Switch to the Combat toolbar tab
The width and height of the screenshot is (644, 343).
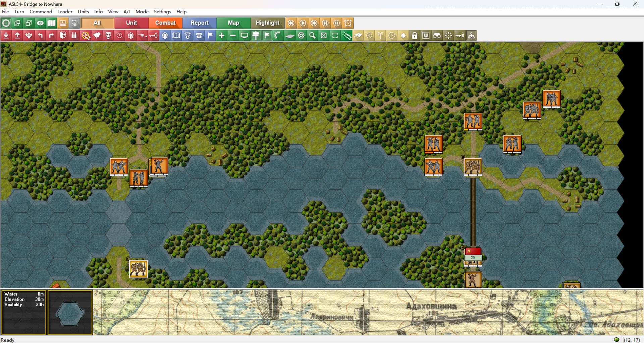click(x=165, y=23)
